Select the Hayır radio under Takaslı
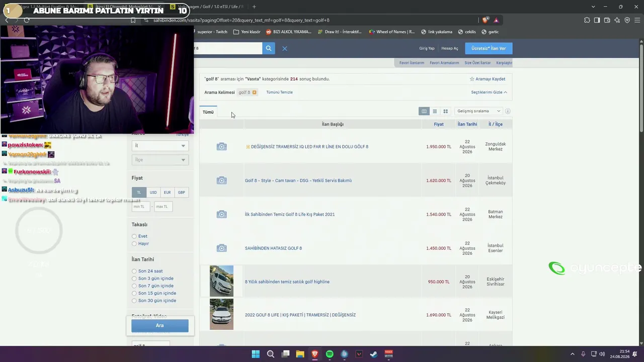The image size is (644, 362). pyautogui.click(x=134, y=244)
